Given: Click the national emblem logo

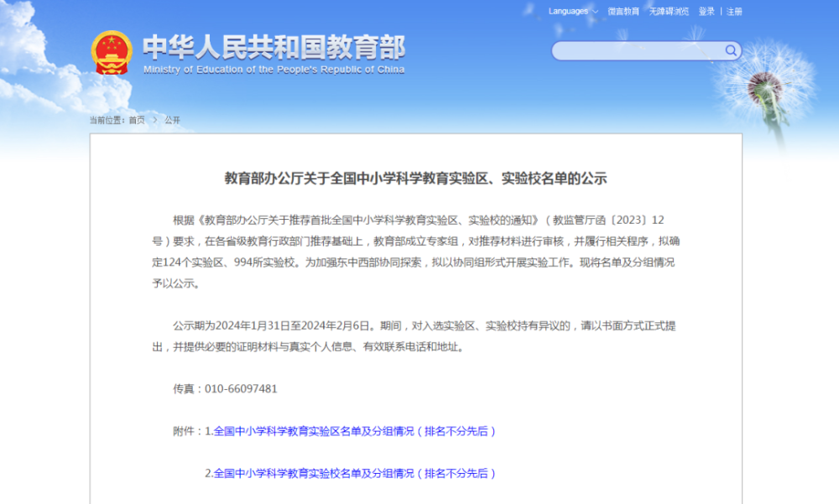Looking at the screenshot, I should 112,53.
